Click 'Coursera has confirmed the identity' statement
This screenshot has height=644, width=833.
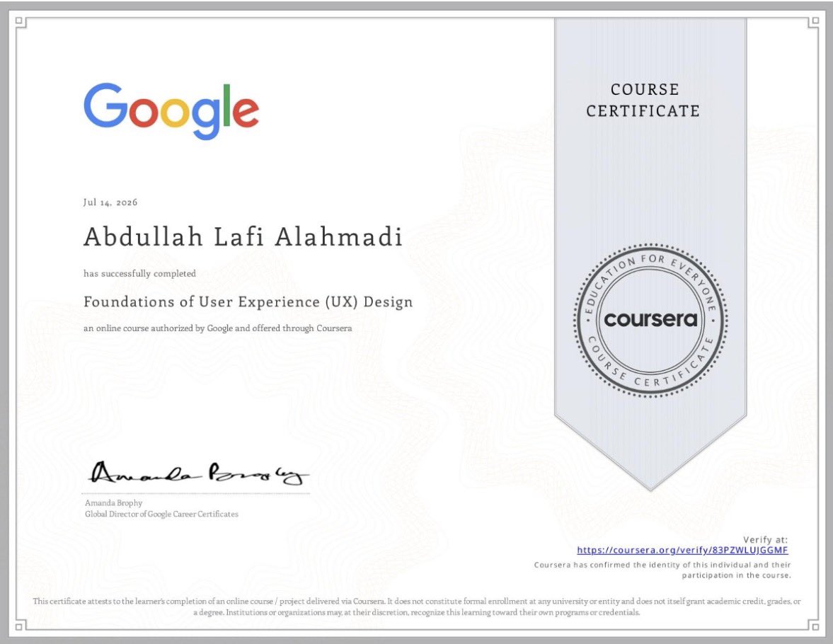coord(662,570)
